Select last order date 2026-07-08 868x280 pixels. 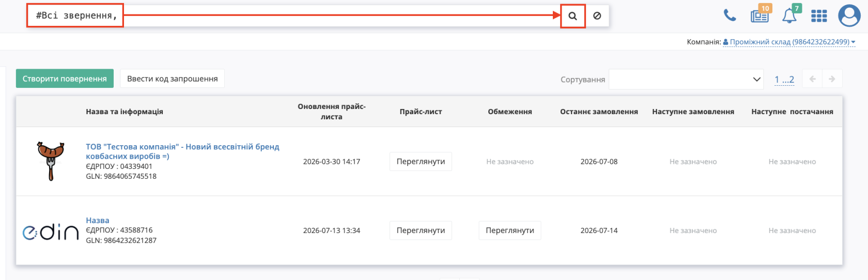pos(599,162)
